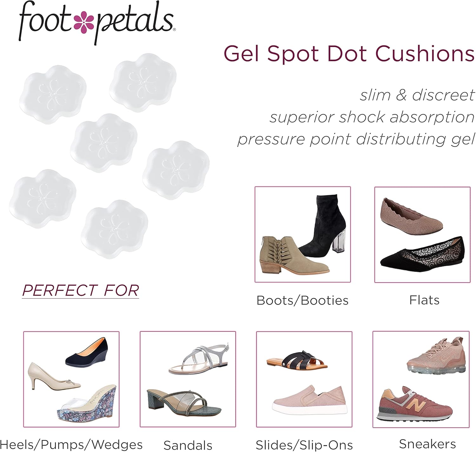This screenshot has height=452, width=476.
Task: Open the Heels/Pumps/Wedges image box
Action: pos(71,379)
